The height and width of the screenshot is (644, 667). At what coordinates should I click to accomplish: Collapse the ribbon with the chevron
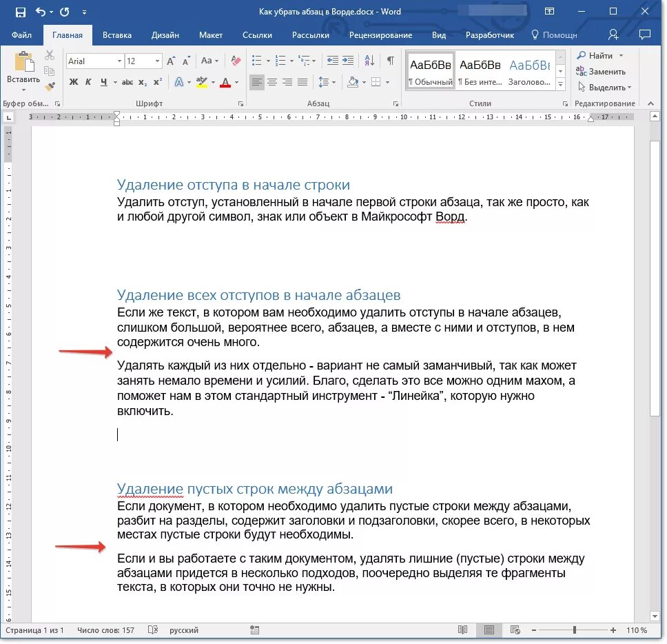pos(650,103)
